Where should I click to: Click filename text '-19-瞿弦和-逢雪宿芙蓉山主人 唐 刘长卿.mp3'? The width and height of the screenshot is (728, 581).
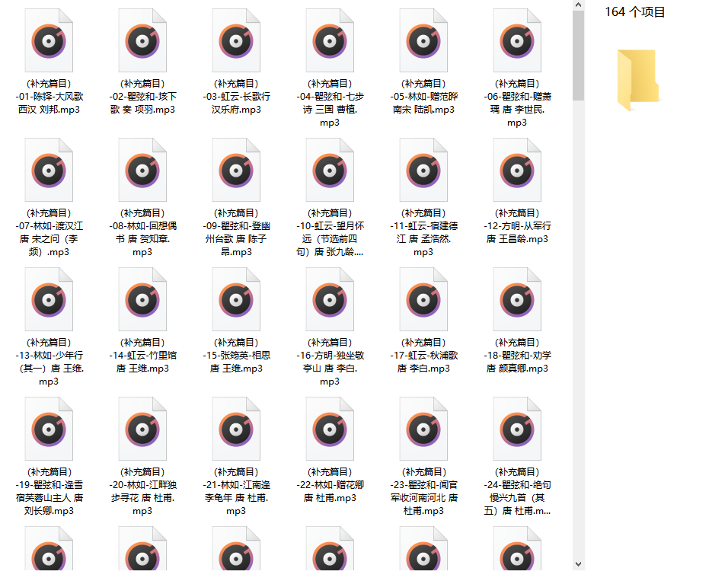(49, 498)
